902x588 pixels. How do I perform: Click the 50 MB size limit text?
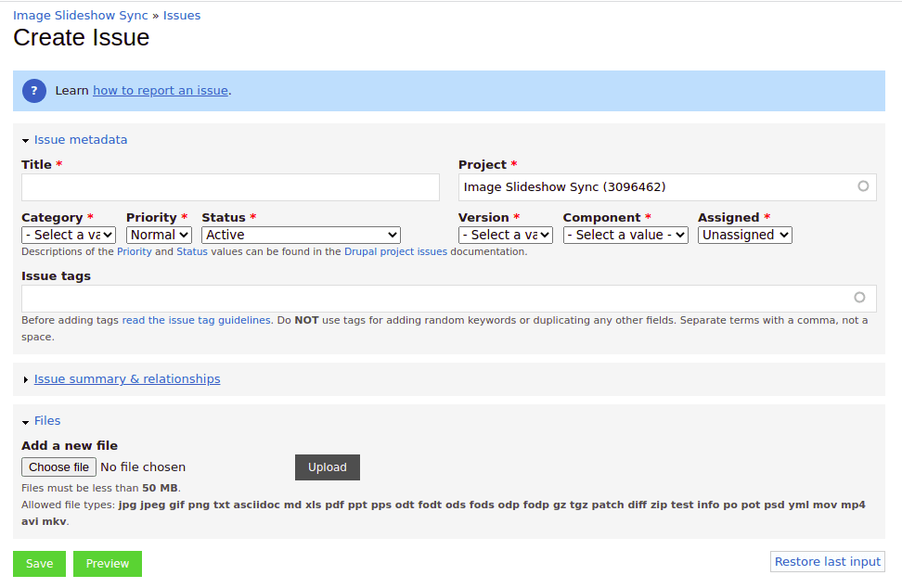(160, 488)
